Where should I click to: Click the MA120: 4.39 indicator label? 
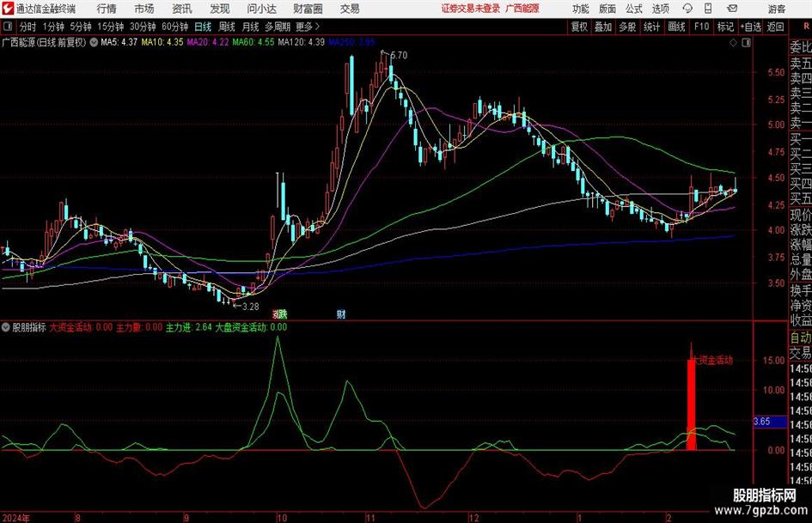[302, 42]
